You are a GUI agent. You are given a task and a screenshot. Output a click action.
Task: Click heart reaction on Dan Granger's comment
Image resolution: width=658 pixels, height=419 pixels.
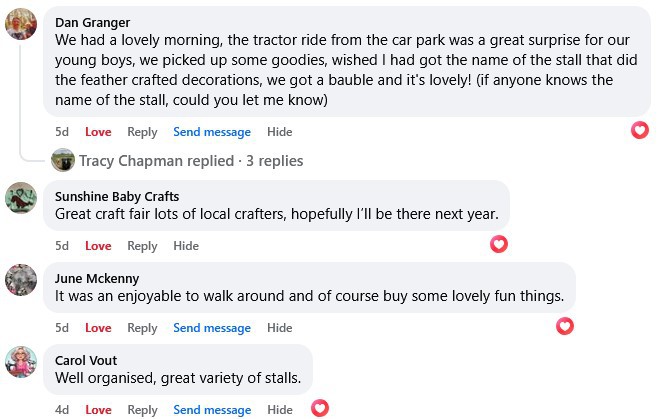tap(640, 130)
